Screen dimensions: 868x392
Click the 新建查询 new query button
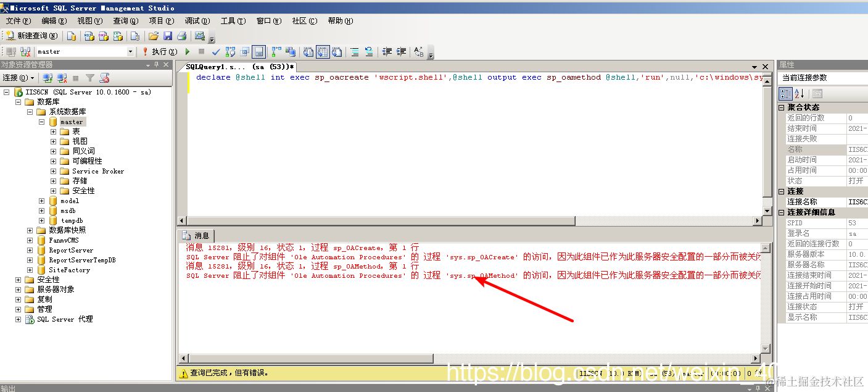[x=32, y=36]
